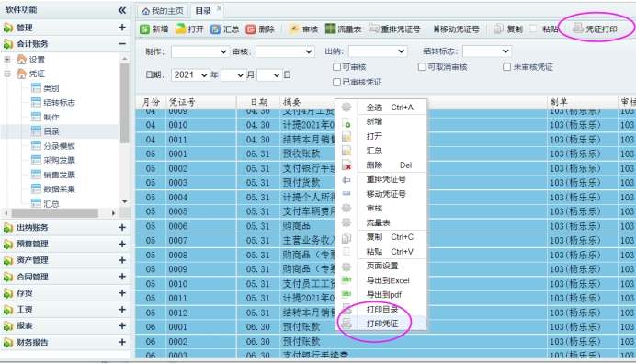
Task: Switch to the 我的主页 tab
Action: coord(163,11)
